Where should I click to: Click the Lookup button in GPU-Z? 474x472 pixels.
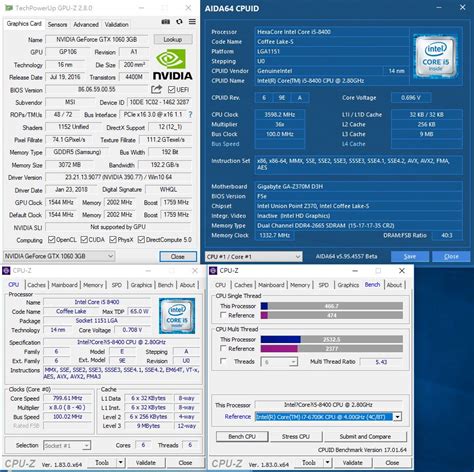pyautogui.click(x=173, y=39)
